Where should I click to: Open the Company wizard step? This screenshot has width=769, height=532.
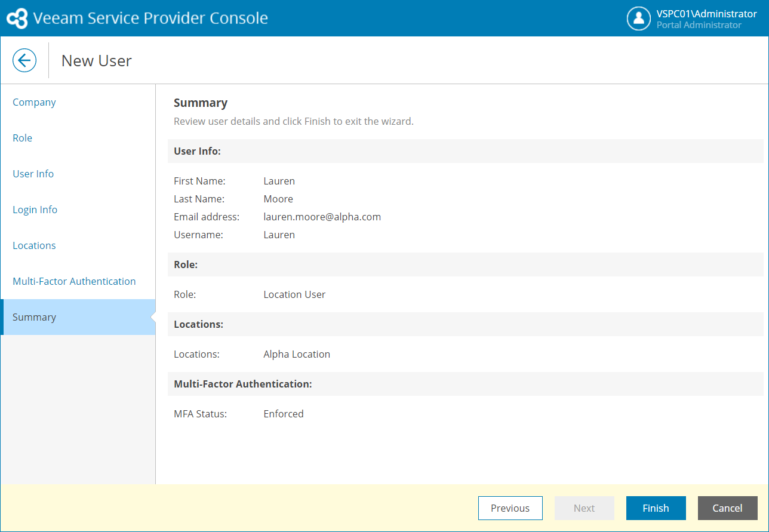coord(34,102)
